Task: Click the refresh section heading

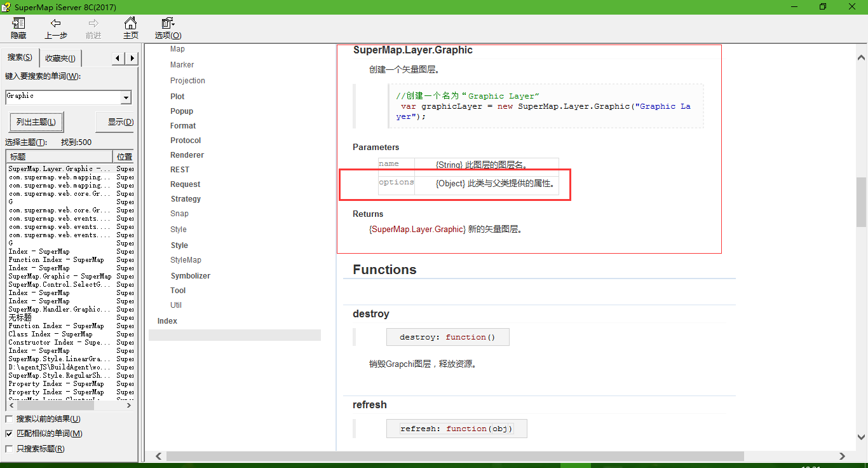Action: (x=370, y=405)
